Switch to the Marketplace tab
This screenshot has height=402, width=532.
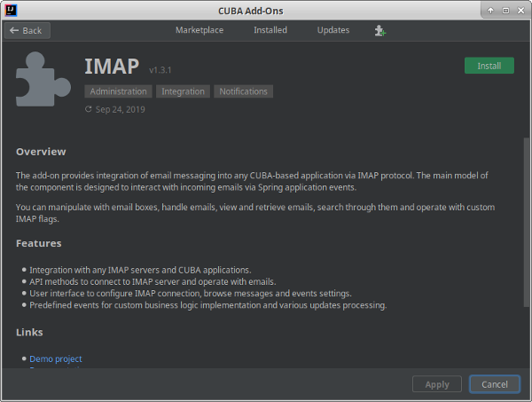pyautogui.click(x=199, y=30)
